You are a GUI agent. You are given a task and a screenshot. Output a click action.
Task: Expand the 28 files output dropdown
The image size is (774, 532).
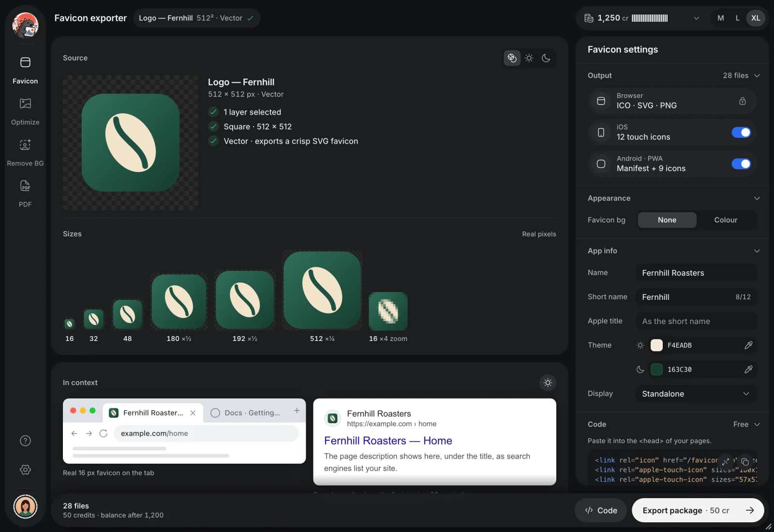tap(741, 75)
